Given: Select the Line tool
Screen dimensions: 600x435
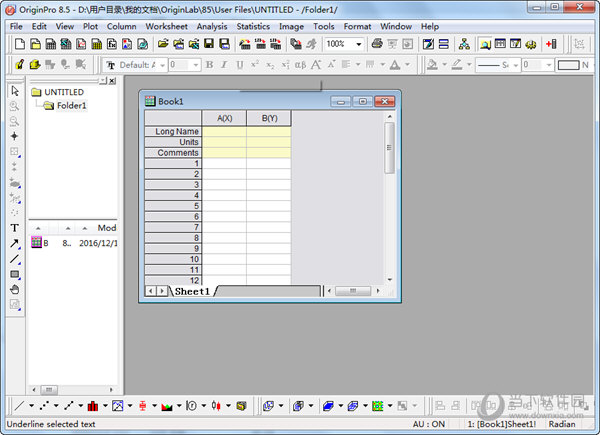Looking at the screenshot, I should coord(15,259).
